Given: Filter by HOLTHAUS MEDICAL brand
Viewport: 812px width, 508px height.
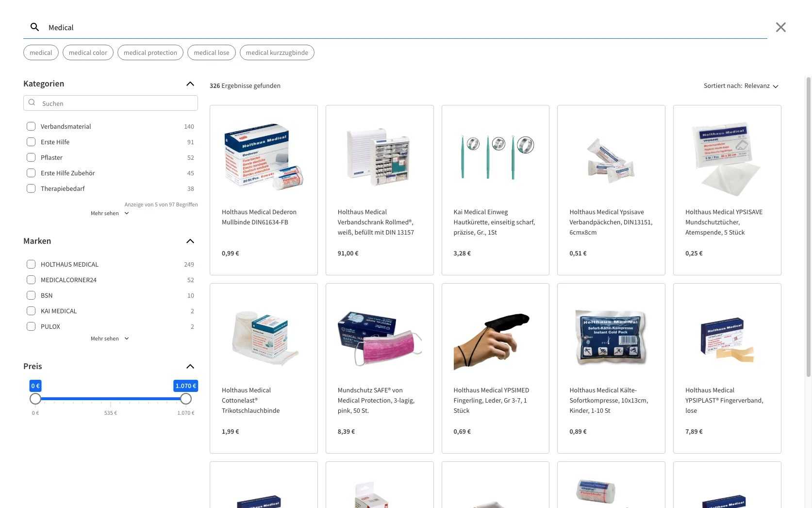Looking at the screenshot, I should point(31,264).
